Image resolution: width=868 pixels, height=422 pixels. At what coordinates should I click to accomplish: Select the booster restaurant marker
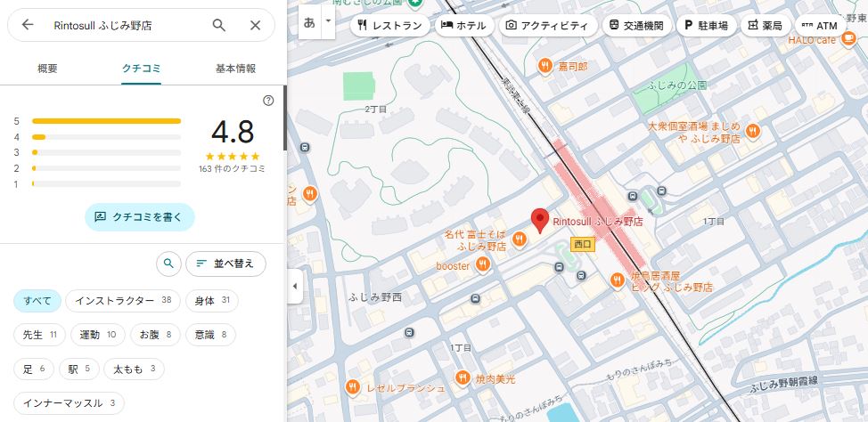483,265
